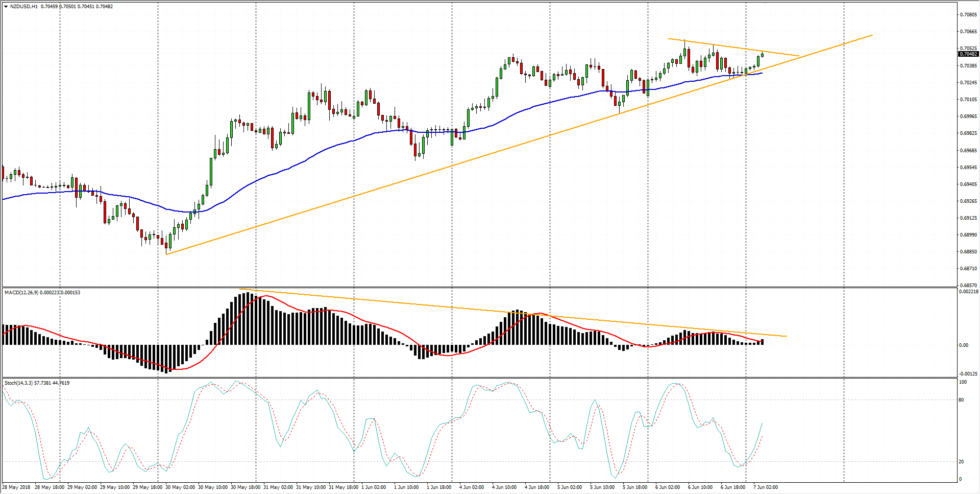Click price axis label 0.69545
This screenshot has width=980, height=494.
pos(968,167)
